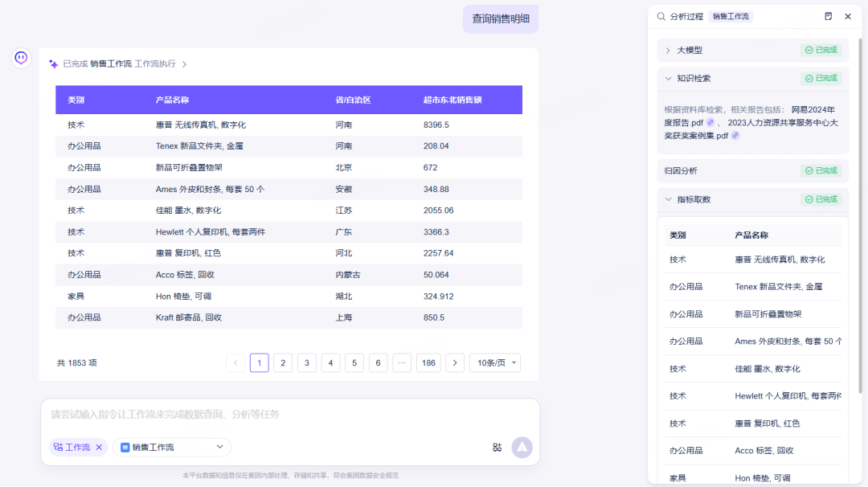Go to page 6 of results
Image resolution: width=868 pixels, height=487 pixels.
[x=378, y=363]
